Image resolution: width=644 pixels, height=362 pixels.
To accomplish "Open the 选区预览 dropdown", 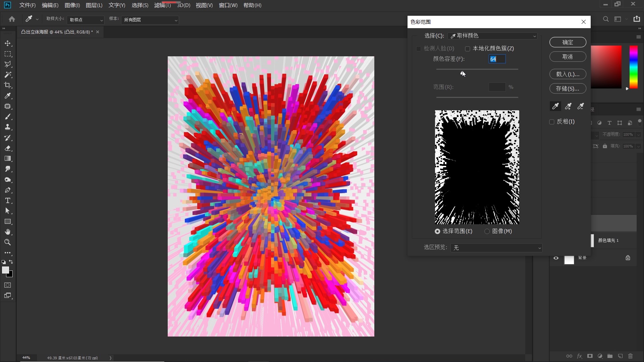I will 496,248.
